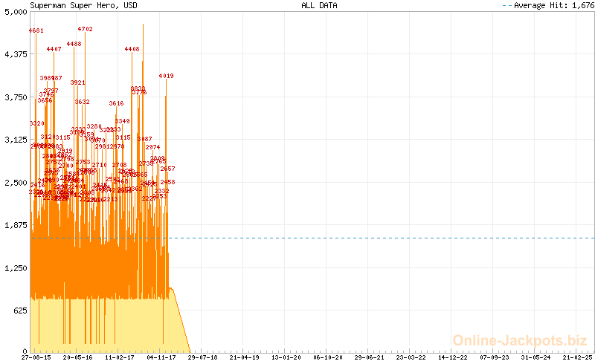Click the 20-05-16 date label
The width and height of the screenshot is (595, 364).
click(78, 357)
